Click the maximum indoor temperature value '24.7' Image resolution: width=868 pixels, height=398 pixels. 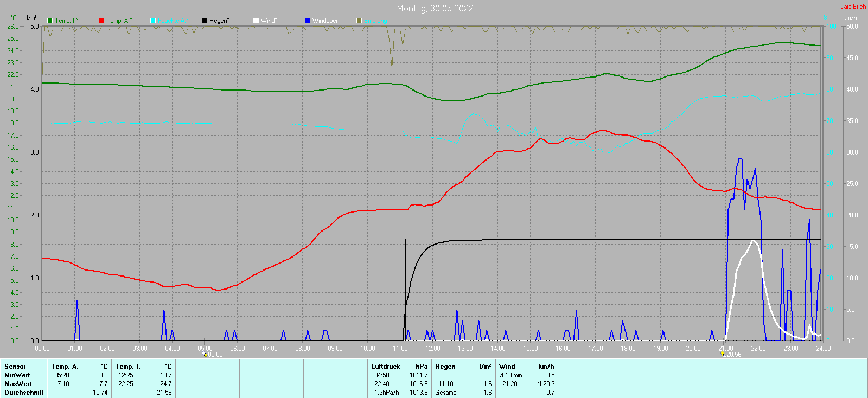[x=166, y=384]
